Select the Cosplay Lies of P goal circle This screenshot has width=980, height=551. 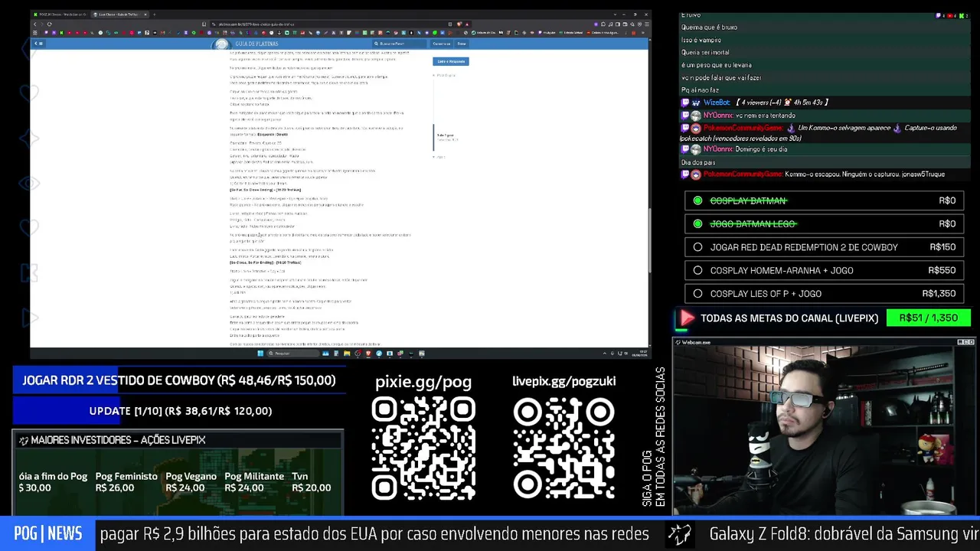pyautogui.click(x=697, y=293)
